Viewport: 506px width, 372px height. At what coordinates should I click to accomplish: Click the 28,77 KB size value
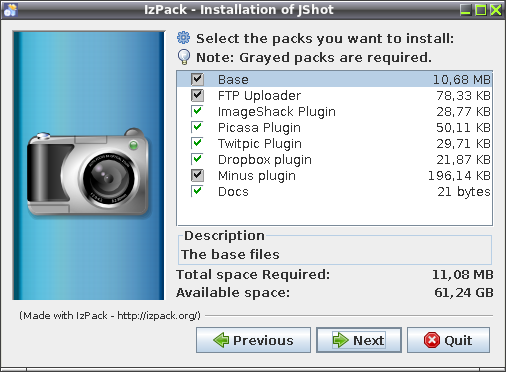click(x=463, y=112)
